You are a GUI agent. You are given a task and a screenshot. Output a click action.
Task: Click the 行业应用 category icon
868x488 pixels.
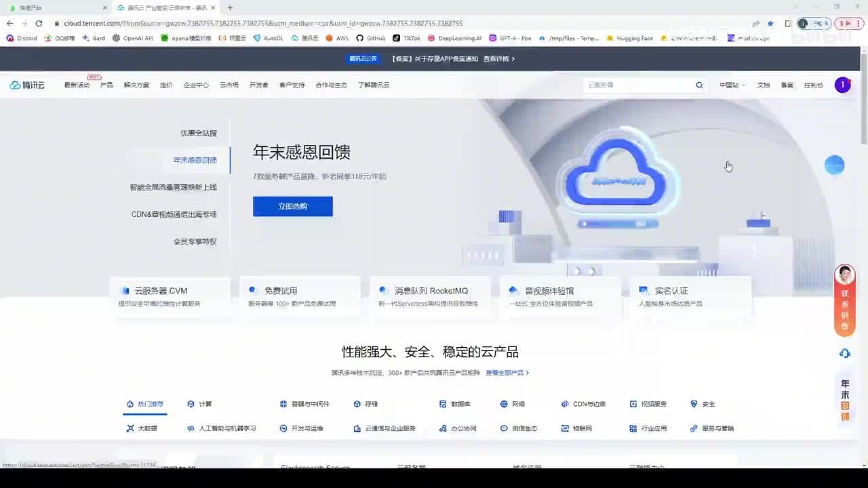pos(633,428)
